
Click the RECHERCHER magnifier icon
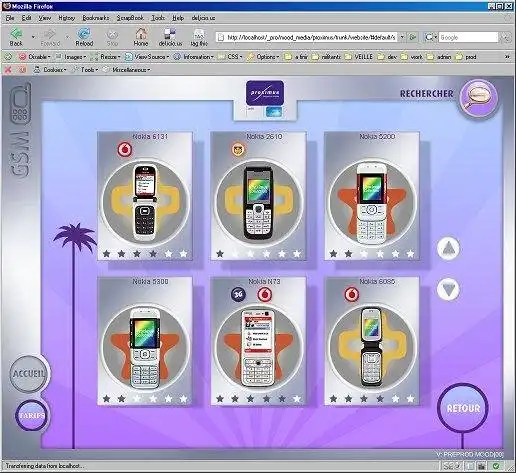pyautogui.click(x=479, y=98)
